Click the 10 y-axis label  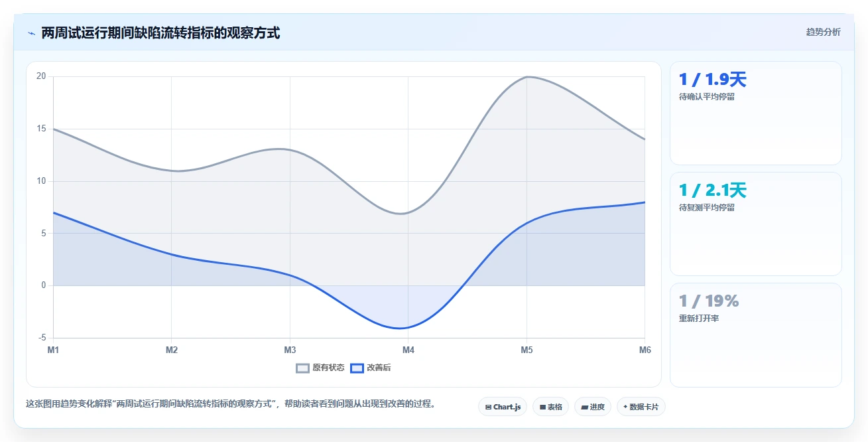tap(41, 181)
